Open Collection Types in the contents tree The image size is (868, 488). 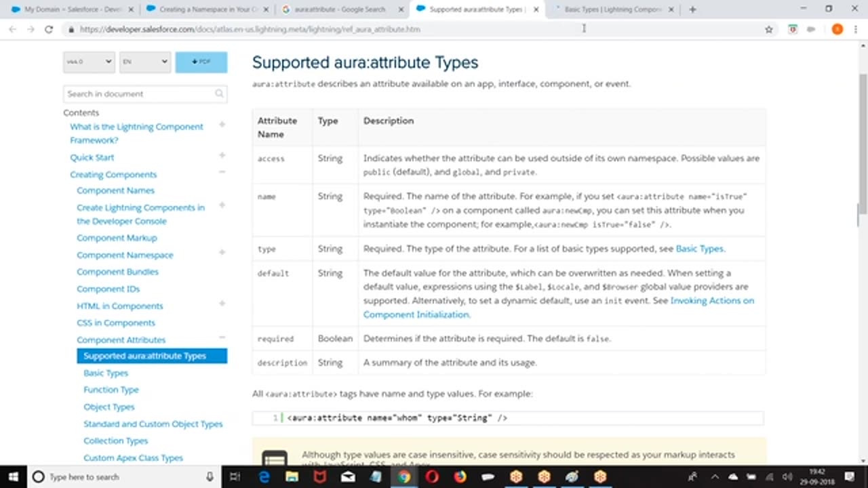click(115, 441)
